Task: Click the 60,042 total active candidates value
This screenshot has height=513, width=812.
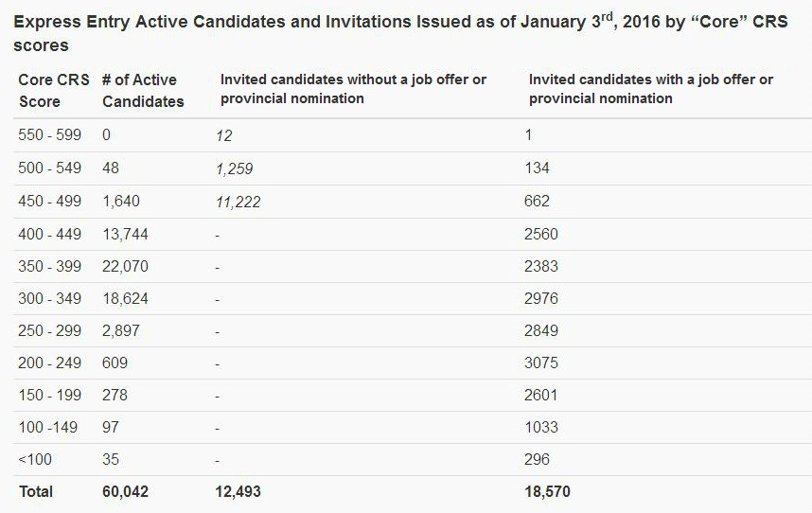Action: 125,492
